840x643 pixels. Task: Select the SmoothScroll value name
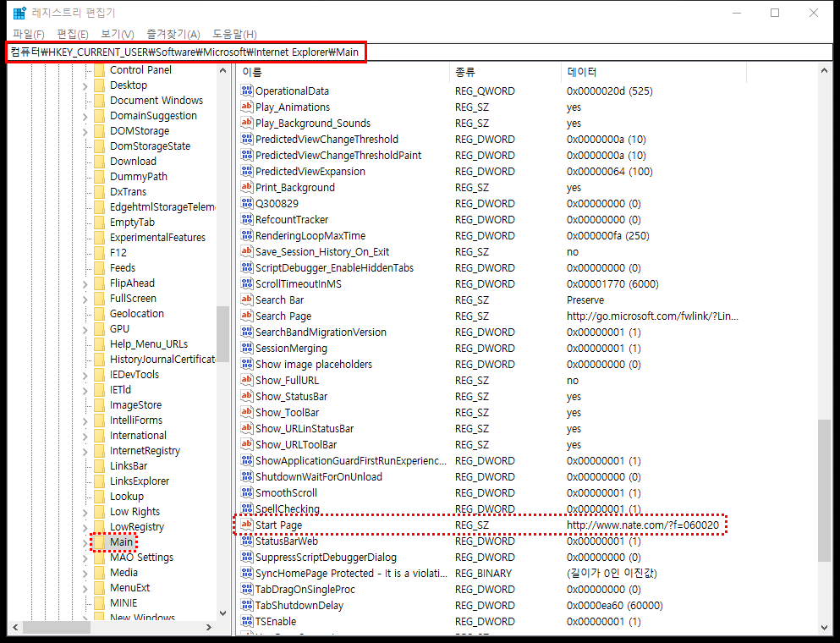[286, 493]
